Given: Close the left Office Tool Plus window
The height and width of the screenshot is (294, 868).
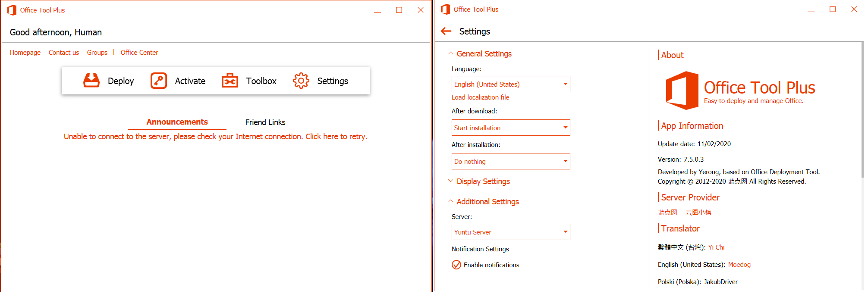Looking at the screenshot, I should (421, 10).
